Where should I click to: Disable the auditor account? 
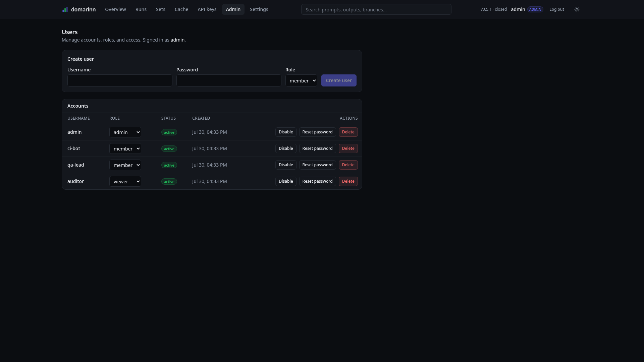(286, 181)
